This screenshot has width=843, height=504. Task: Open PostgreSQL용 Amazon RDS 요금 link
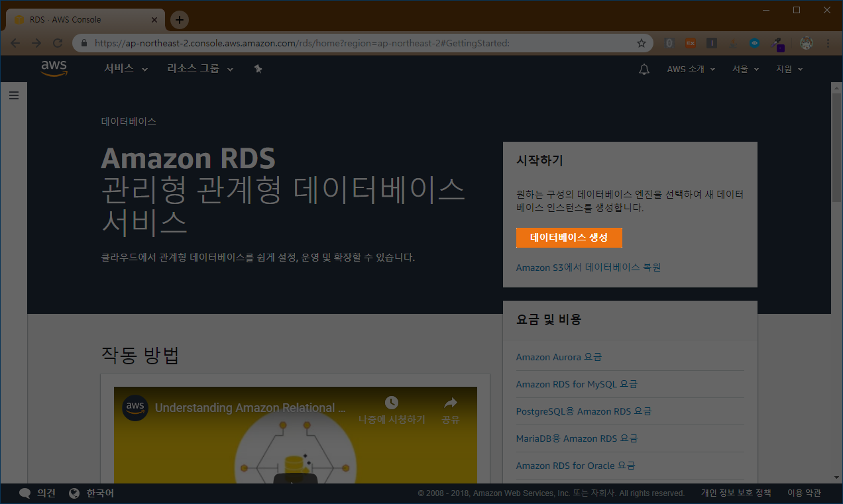pyautogui.click(x=584, y=411)
